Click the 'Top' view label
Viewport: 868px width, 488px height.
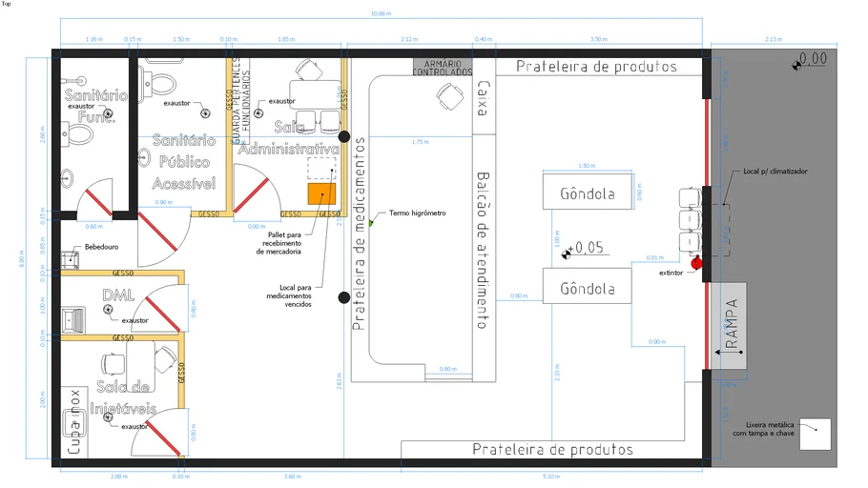tap(6, 4)
